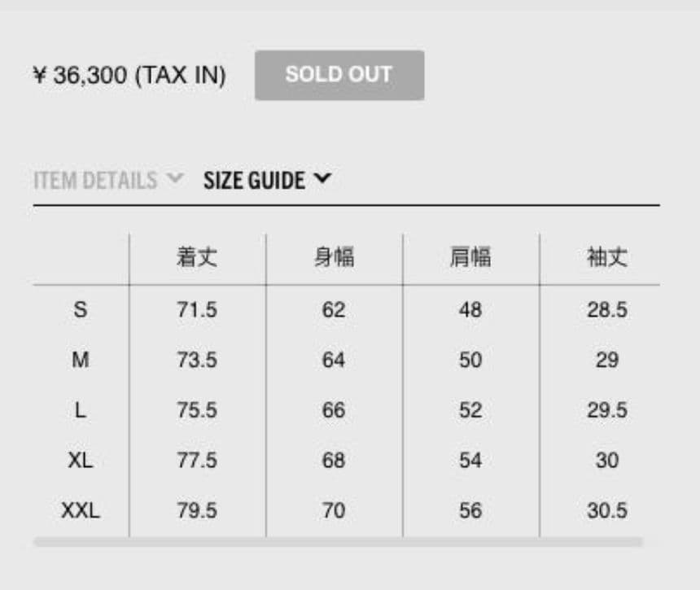This screenshot has width=700, height=590.
Task: Click the 52 shoulder width value for L
Action: (470, 410)
